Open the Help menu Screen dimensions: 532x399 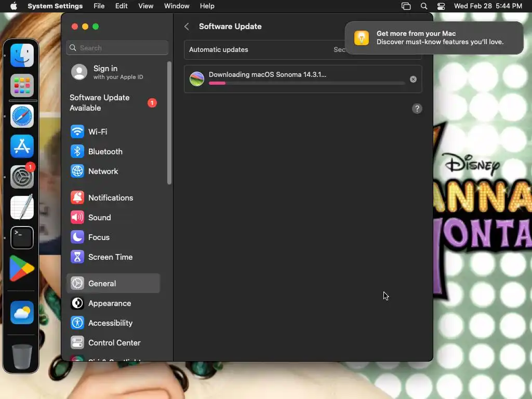click(207, 6)
